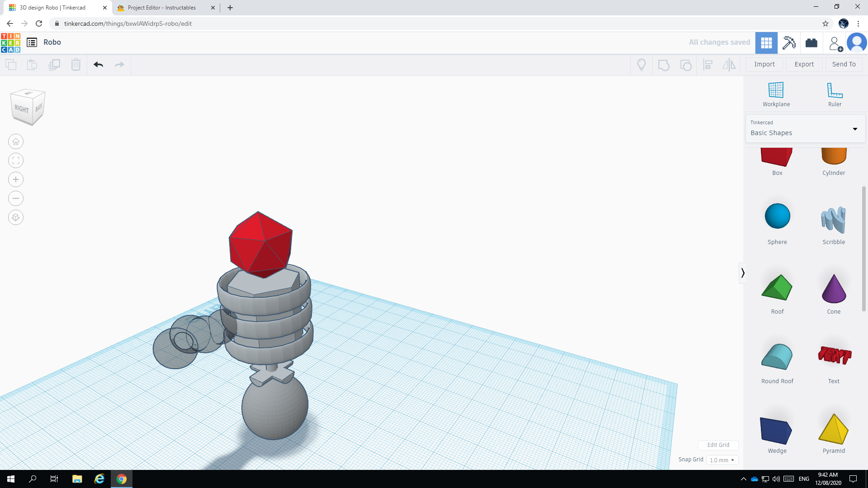The width and height of the screenshot is (868, 488).
Task: Switch to 3D design grid view
Action: tap(766, 43)
